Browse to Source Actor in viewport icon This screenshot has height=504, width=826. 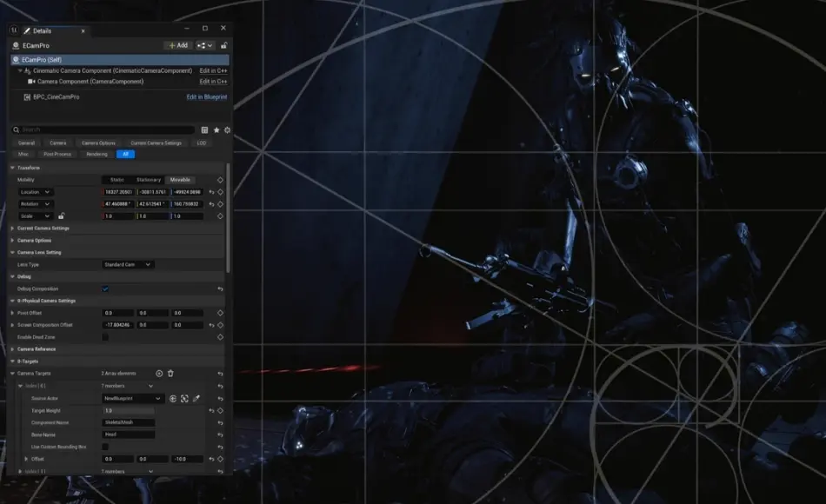(184, 399)
